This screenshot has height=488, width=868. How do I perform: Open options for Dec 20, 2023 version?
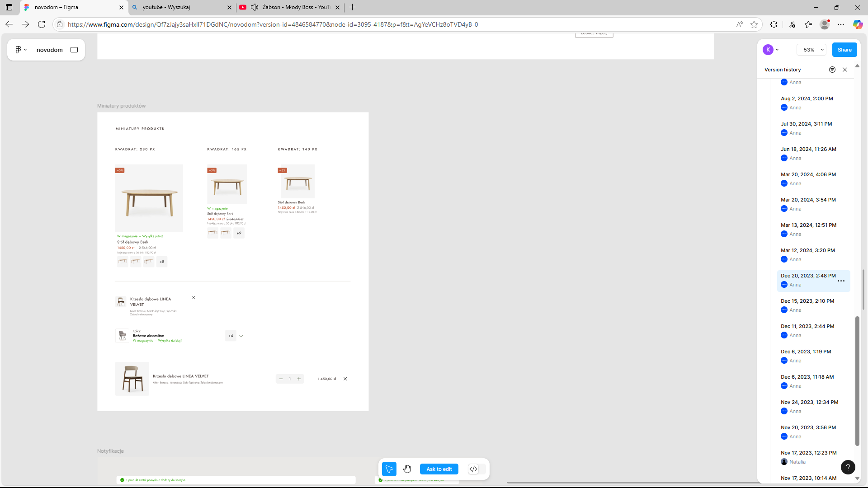point(841,281)
